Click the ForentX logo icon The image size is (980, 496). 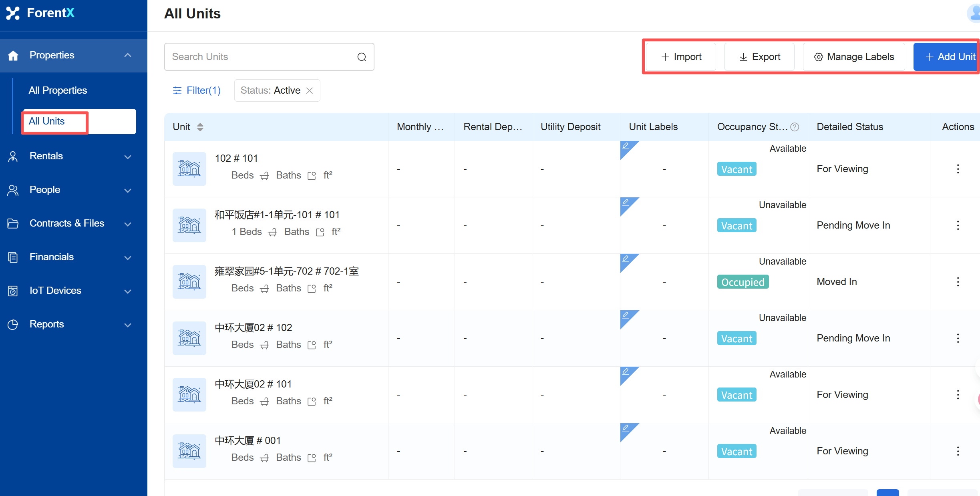[13, 13]
